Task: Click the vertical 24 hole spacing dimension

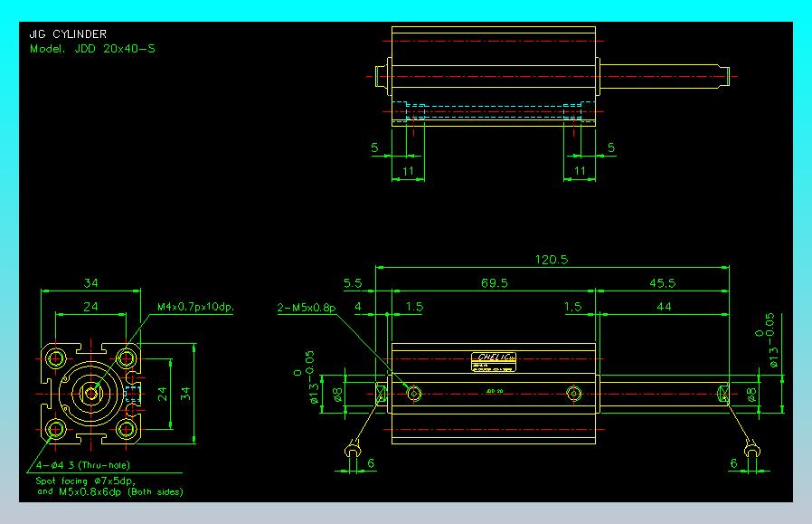Action: click(162, 394)
